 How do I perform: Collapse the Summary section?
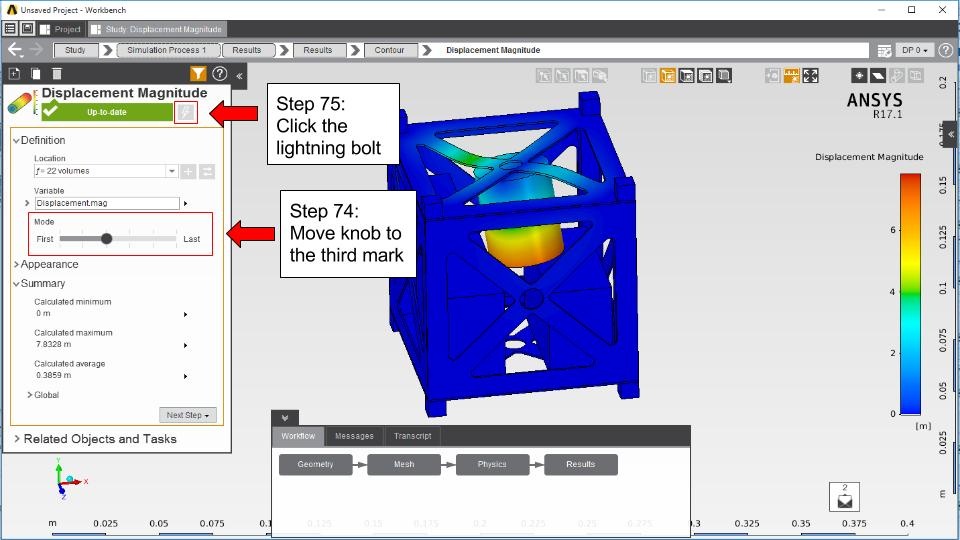[17, 283]
